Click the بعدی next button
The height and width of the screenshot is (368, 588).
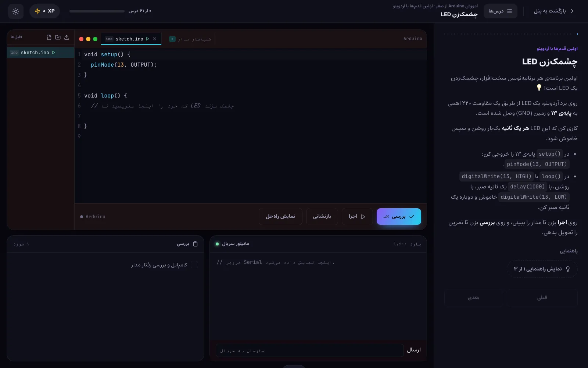tap(474, 298)
